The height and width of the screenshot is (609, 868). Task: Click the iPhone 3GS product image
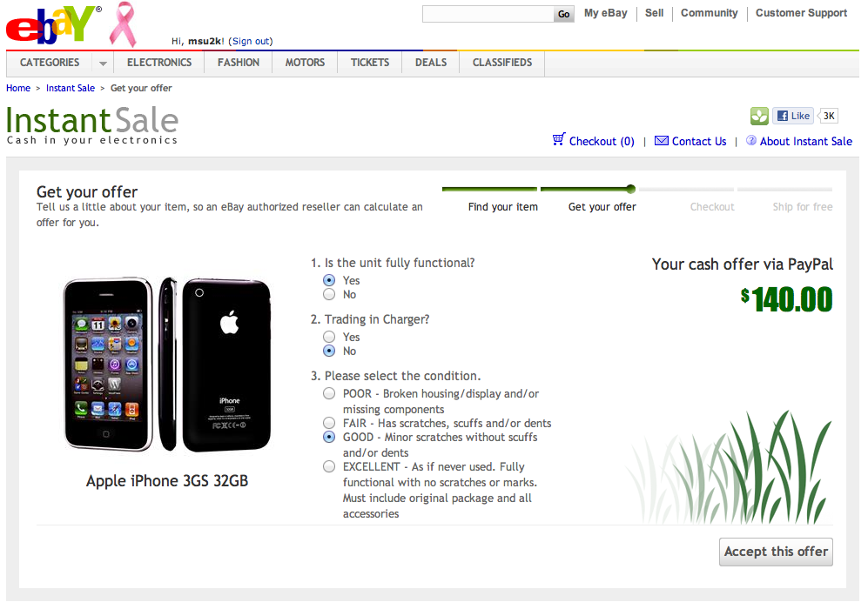(166, 365)
